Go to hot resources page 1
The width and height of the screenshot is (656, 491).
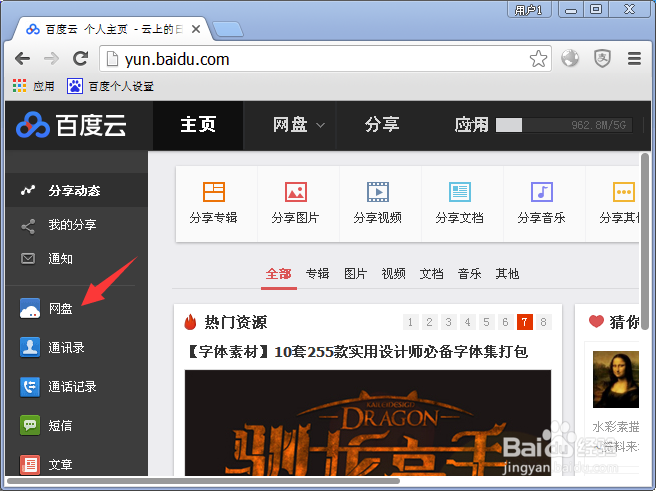[x=410, y=322]
